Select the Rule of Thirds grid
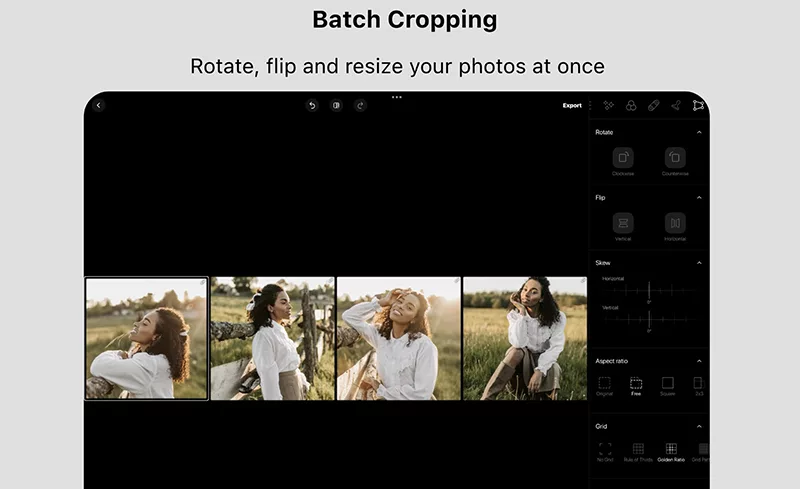800x489 pixels. 638,452
